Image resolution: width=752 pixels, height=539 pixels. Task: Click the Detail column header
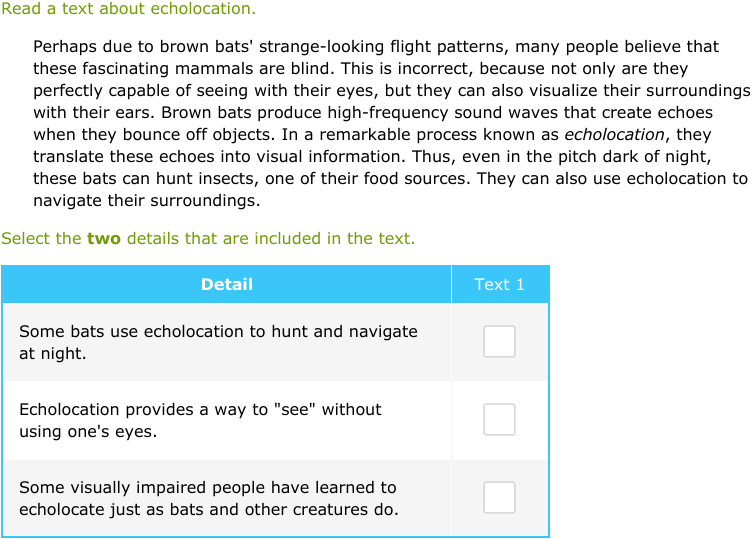pyautogui.click(x=226, y=284)
